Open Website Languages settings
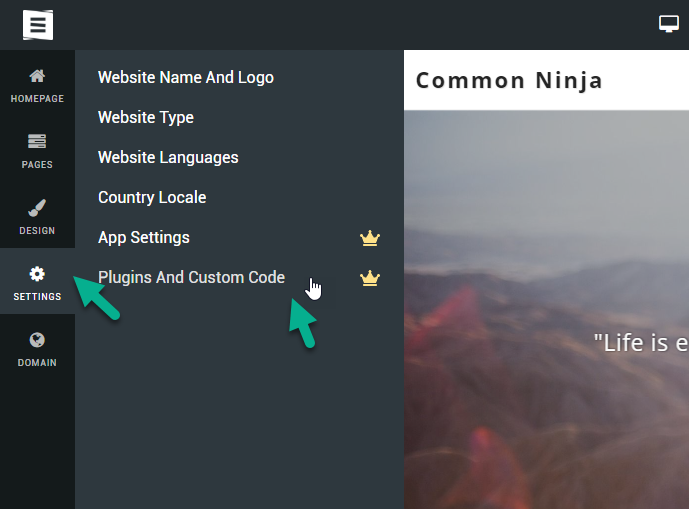 (168, 157)
